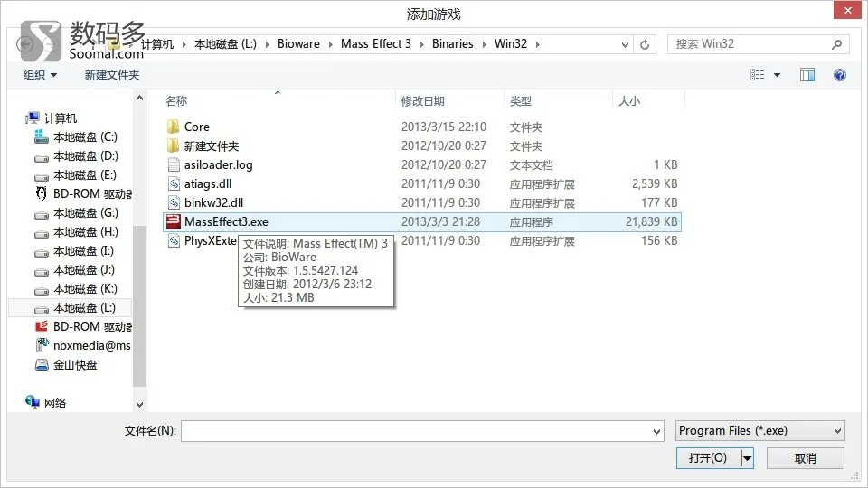Screen dimensions: 868x488
Task: Select the MassEffect3.exe application icon
Action: click(x=174, y=221)
